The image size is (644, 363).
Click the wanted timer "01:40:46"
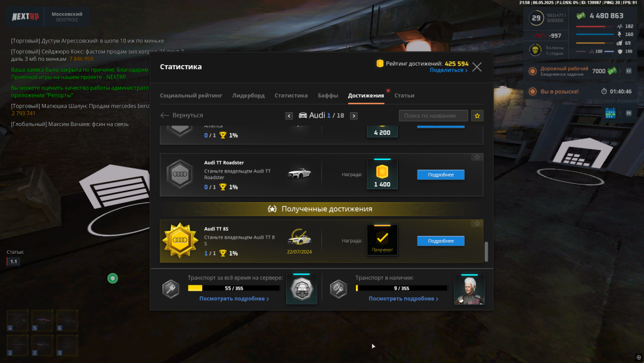[621, 91]
